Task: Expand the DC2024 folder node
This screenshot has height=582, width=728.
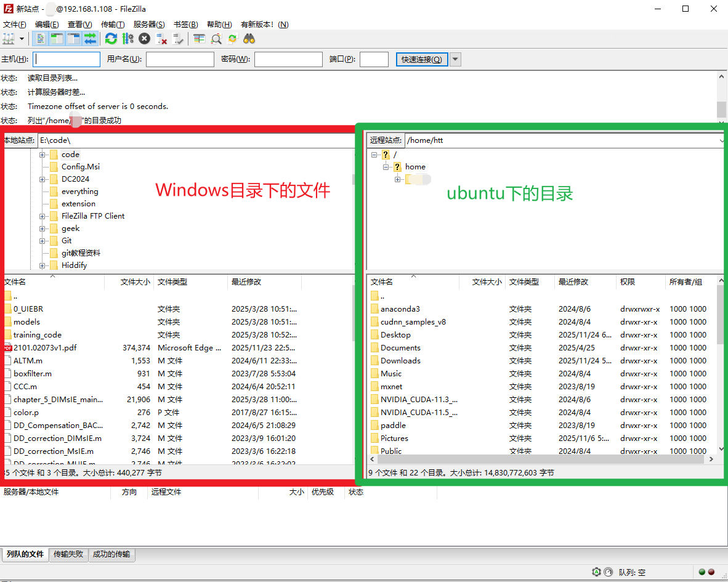Action: [42, 180]
